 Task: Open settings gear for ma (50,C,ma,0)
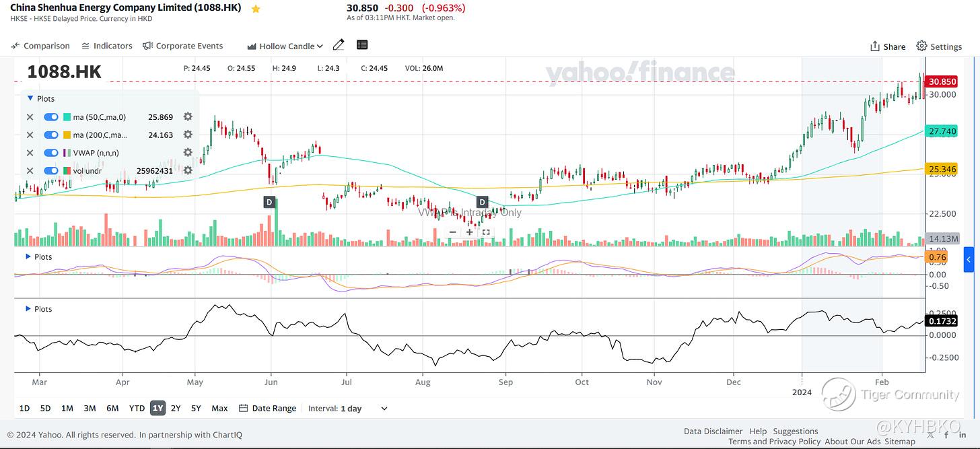[188, 116]
